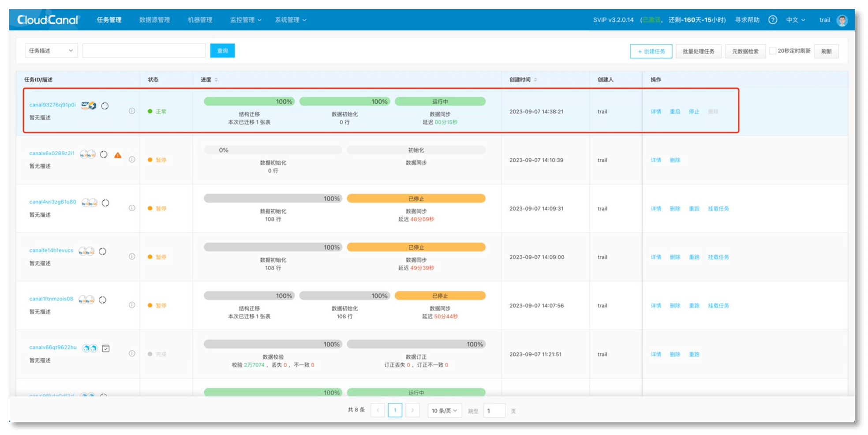The width and height of the screenshot is (868, 435).
Task: Open info icon in canalx6x0289z2i1 row
Action: (x=132, y=160)
